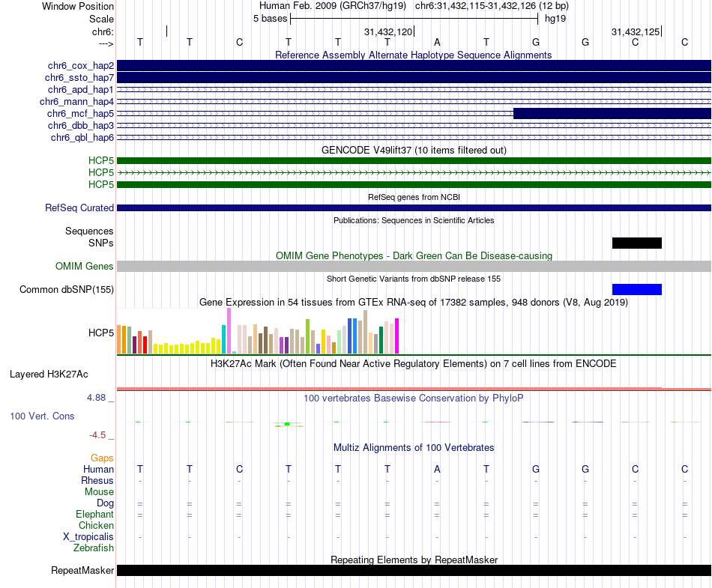Viewport: 712px width, 588px height.
Task: Click the Human species label
Action: tap(98, 469)
